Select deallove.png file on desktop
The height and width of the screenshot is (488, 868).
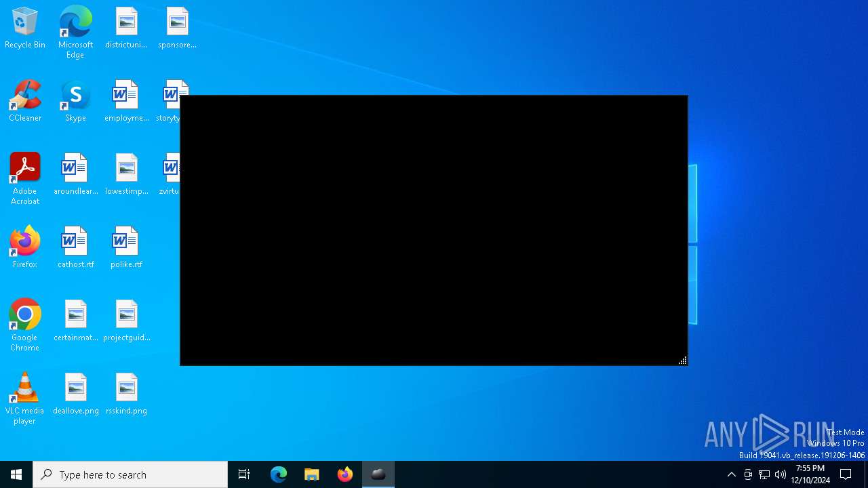(75, 394)
